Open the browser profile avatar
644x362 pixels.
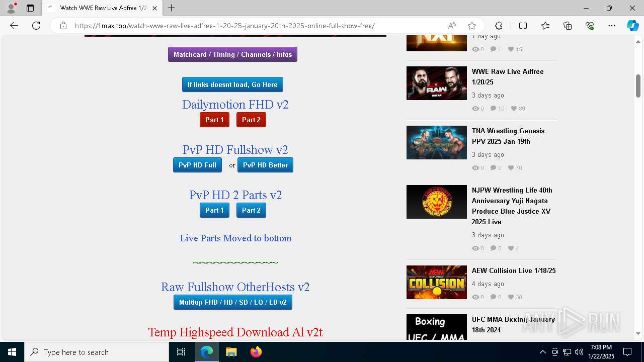point(11,8)
